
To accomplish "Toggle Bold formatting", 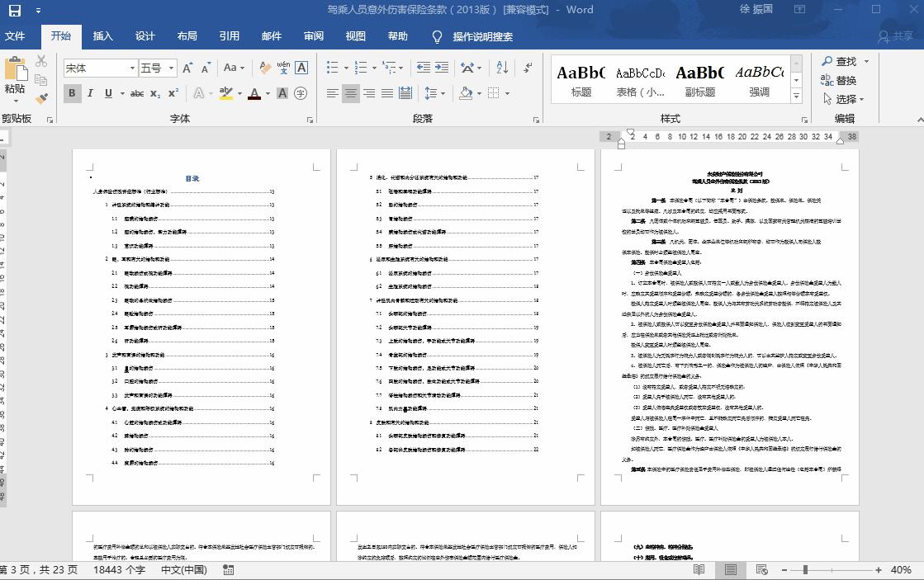I will 72,94.
